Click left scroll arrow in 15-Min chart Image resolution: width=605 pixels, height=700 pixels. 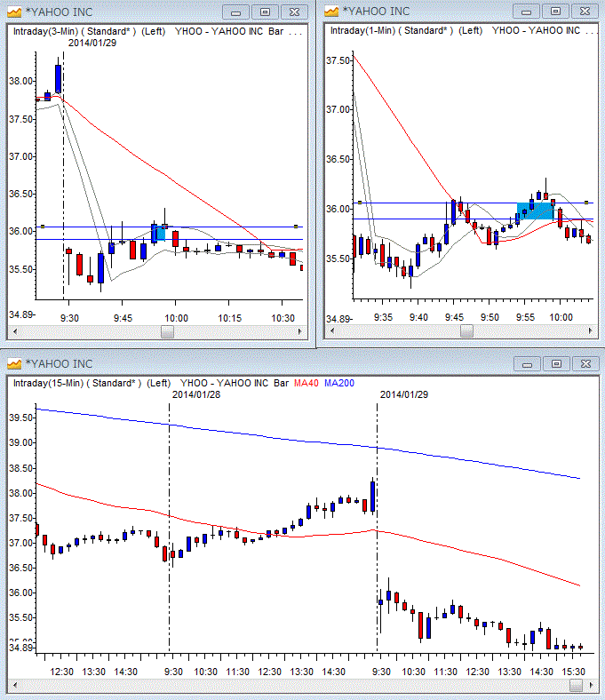coord(15,685)
